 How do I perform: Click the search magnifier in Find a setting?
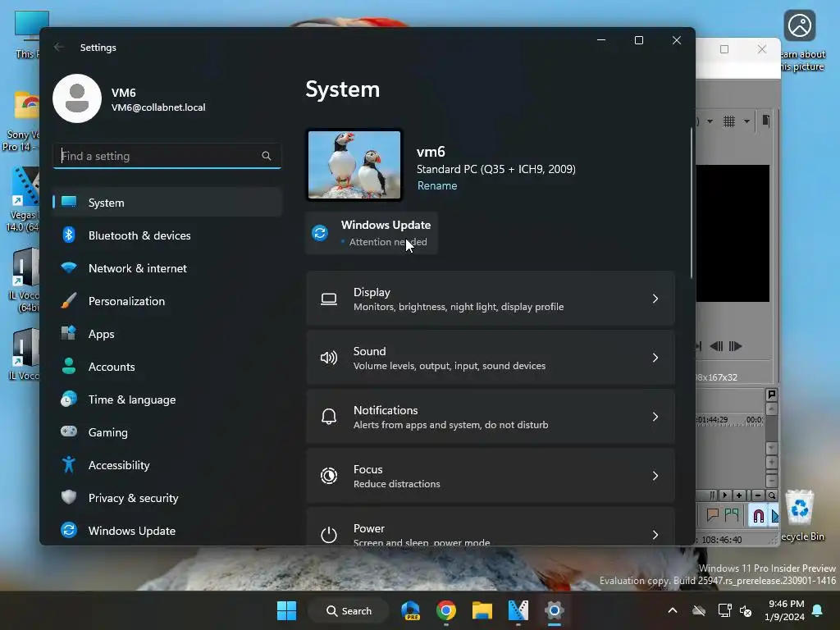[x=267, y=156]
